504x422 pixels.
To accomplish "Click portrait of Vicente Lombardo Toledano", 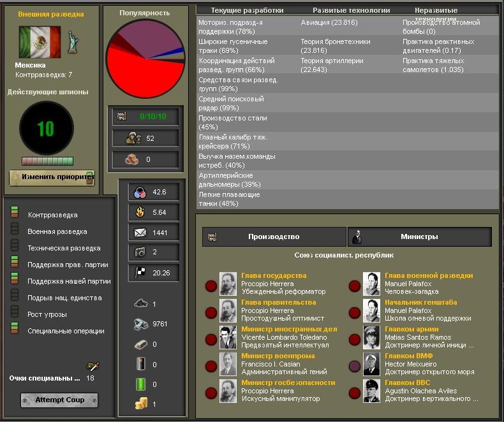I will click(x=228, y=337).
